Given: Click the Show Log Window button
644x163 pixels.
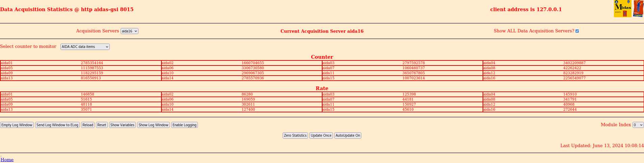Looking at the screenshot, I should coord(153,125).
